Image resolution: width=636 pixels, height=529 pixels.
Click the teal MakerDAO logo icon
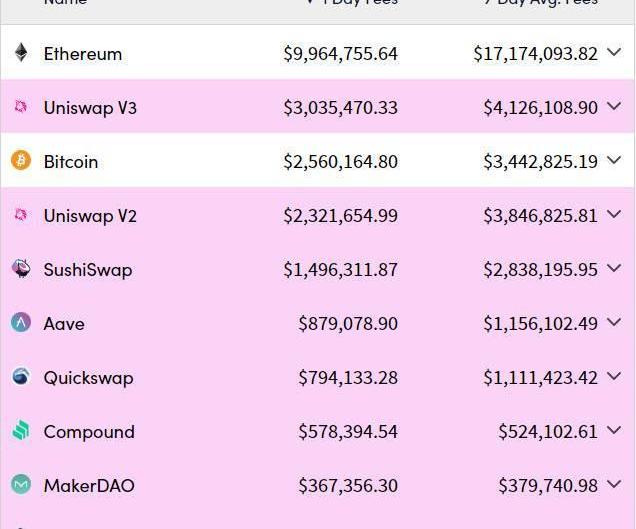click(x=21, y=484)
